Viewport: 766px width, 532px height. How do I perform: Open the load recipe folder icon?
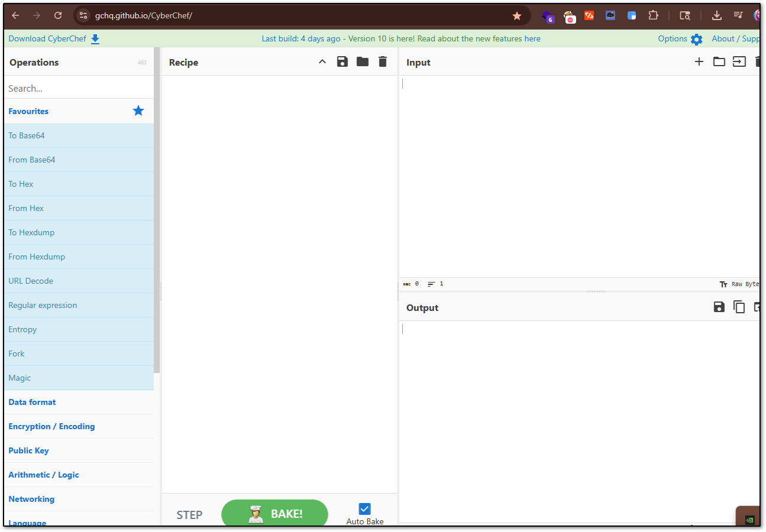tap(363, 61)
